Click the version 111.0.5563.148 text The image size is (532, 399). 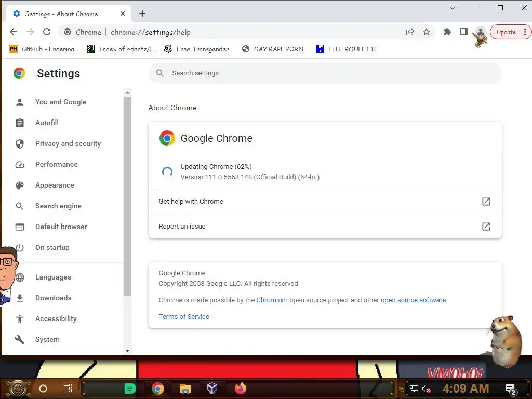(250, 177)
